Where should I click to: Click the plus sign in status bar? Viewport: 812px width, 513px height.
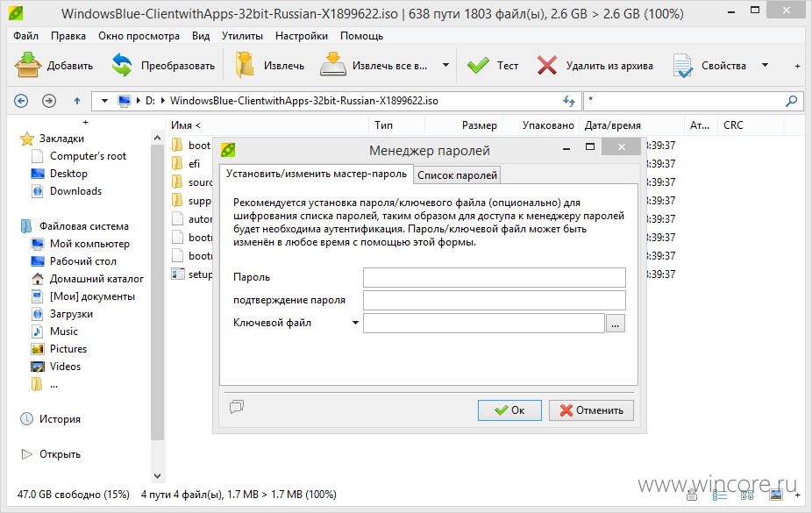(x=797, y=495)
